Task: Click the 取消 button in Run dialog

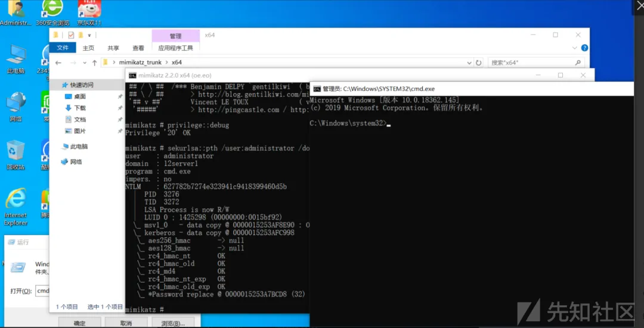Action: pyautogui.click(x=126, y=323)
